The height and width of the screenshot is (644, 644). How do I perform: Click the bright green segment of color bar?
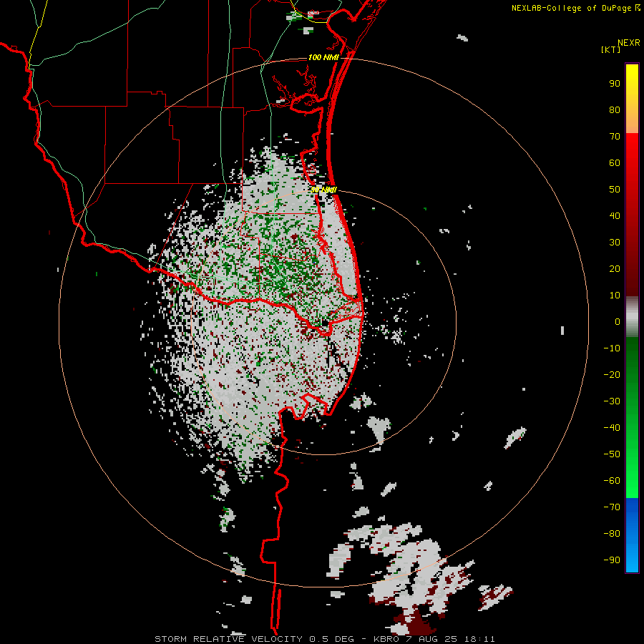[632, 418]
